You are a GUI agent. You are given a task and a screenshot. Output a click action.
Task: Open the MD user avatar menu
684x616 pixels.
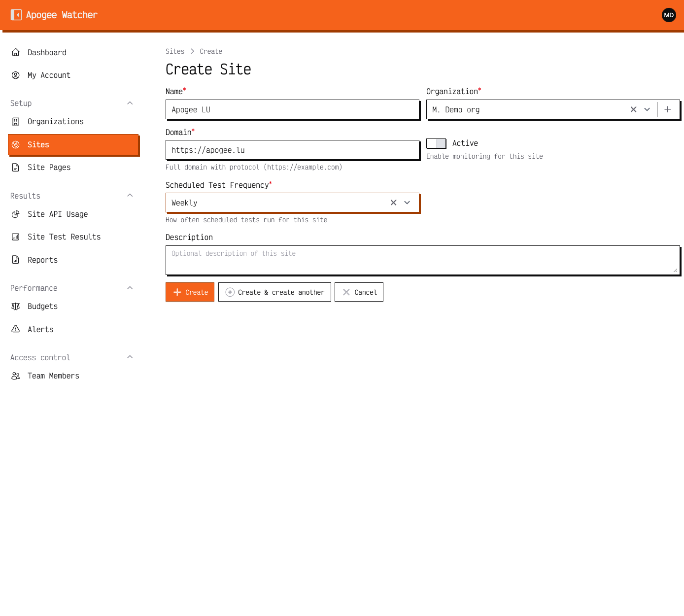(x=669, y=15)
